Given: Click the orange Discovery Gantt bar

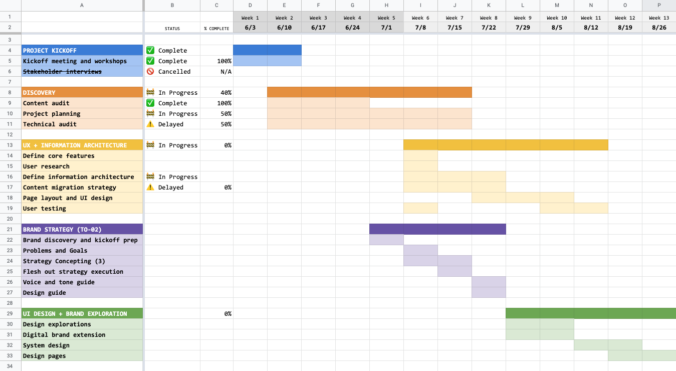Looking at the screenshot, I should click(369, 92).
